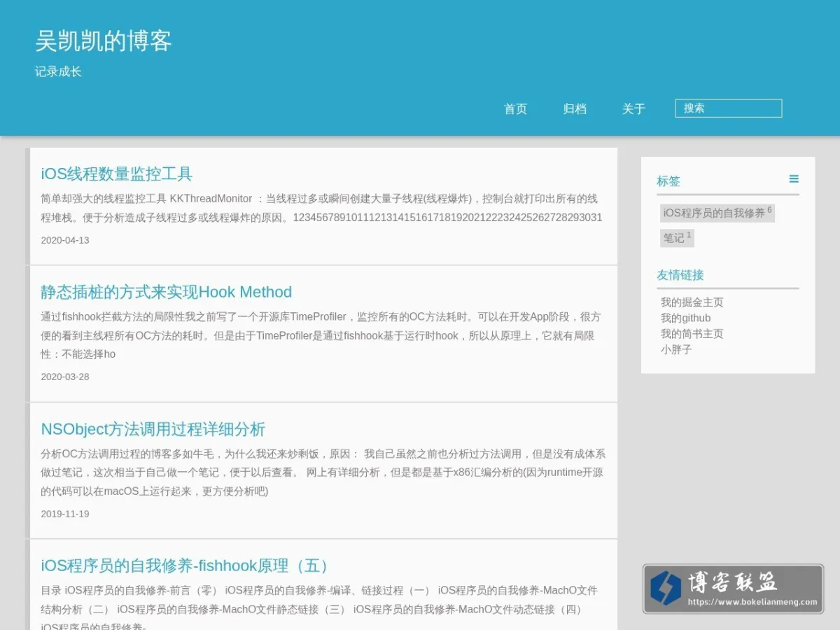Visit the 小胖子 friend link

click(x=676, y=349)
